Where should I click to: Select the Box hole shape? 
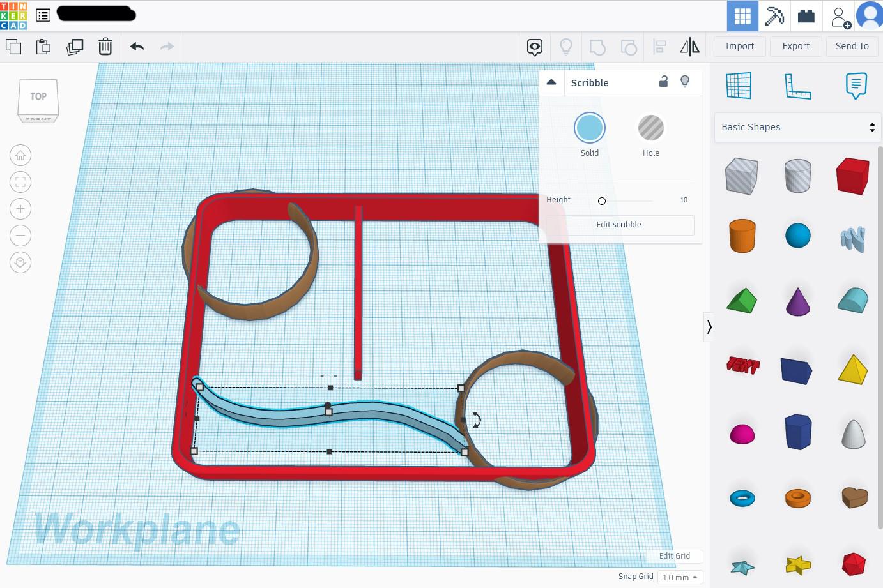tap(741, 176)
